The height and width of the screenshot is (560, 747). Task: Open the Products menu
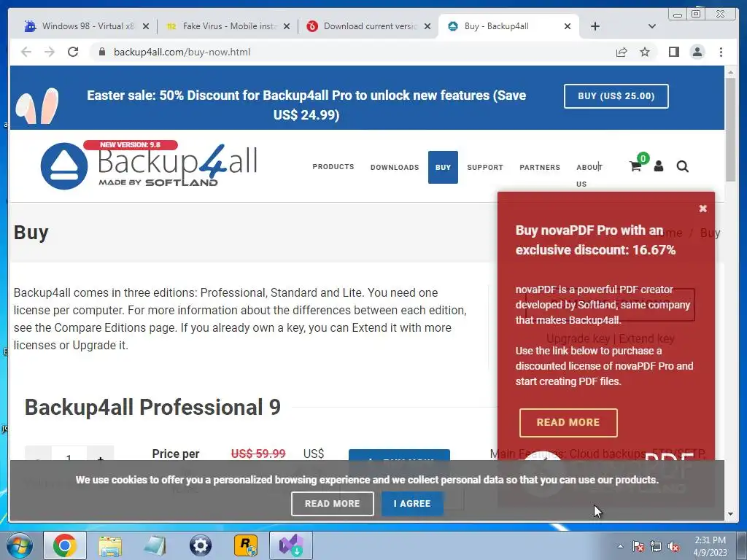click(x=333, y=167)
